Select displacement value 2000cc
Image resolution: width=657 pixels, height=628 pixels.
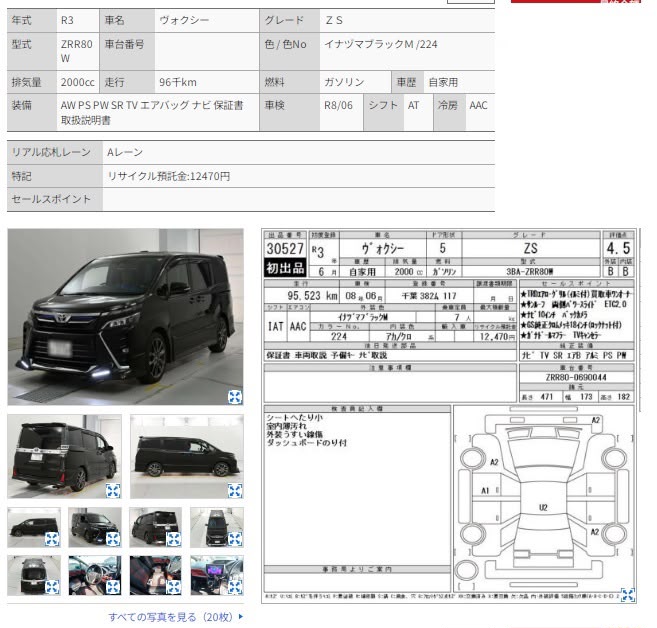tap(78, 82)
